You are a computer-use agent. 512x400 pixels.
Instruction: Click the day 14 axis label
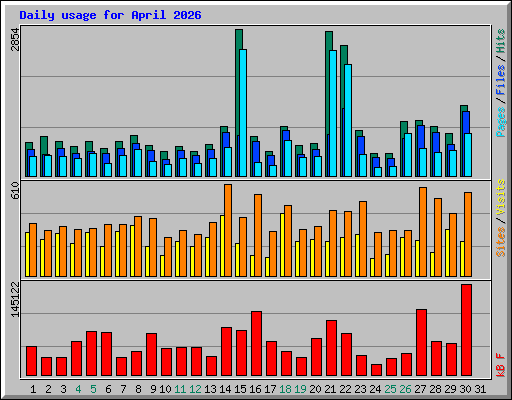pos(225,389)
